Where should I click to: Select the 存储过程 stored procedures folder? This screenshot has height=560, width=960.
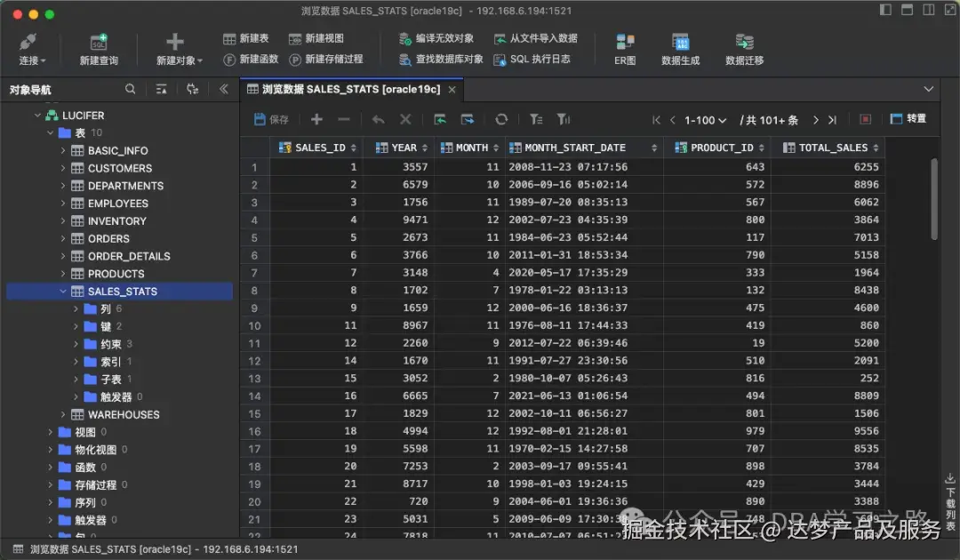95,484
